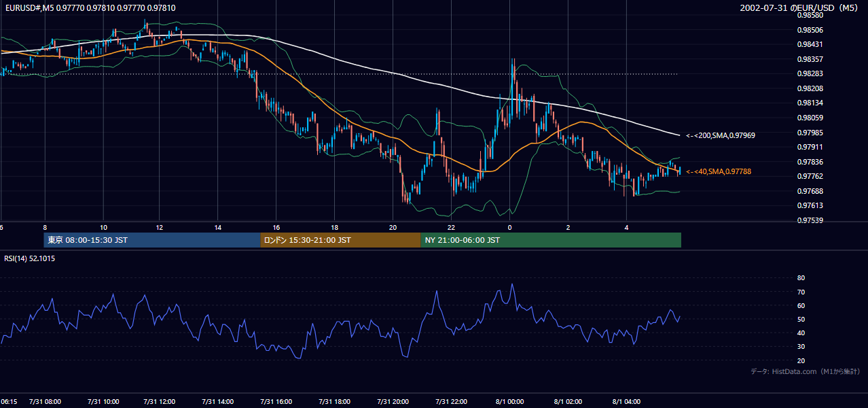868x408 pixels.
Task: Click the 7/31 14:00 time label
Action: point(218,401)
